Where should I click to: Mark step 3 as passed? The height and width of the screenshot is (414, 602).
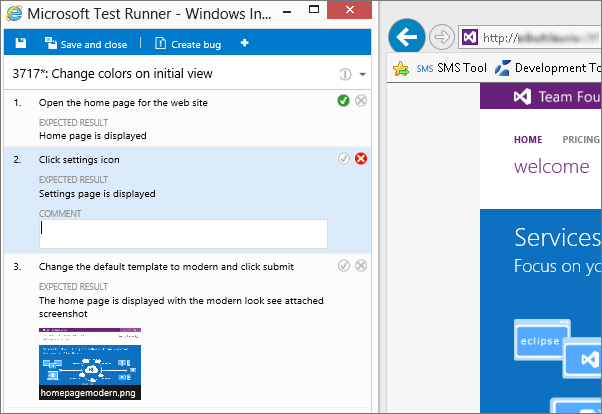point(344,265)
